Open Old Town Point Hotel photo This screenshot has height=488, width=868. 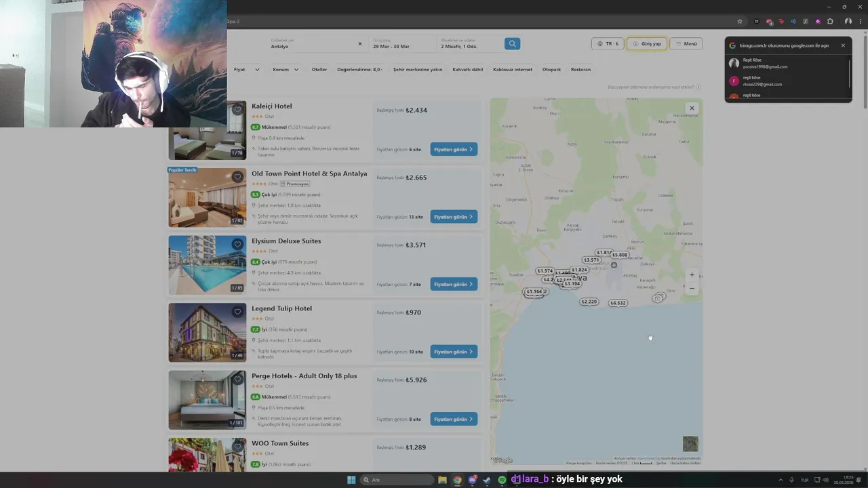coord(208,197)
